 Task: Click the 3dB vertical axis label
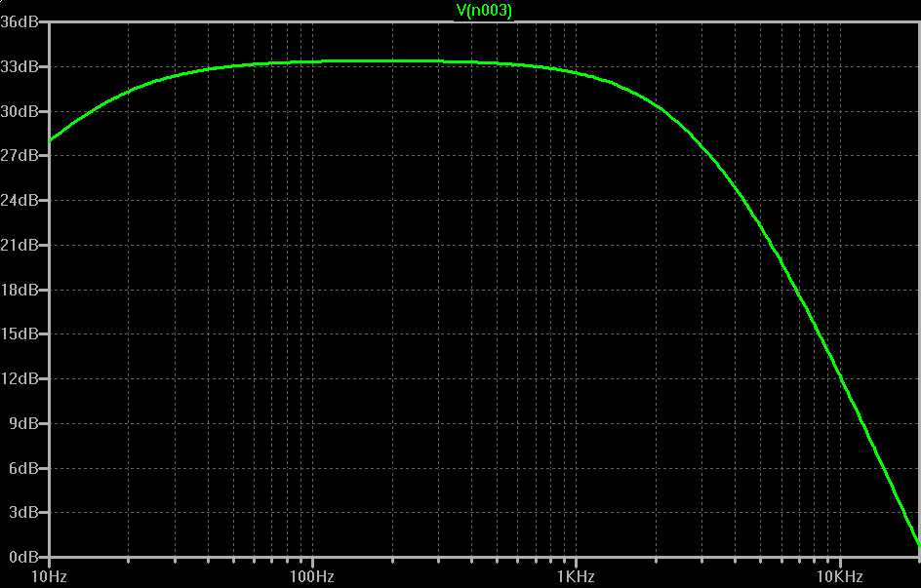coord(23,512)
